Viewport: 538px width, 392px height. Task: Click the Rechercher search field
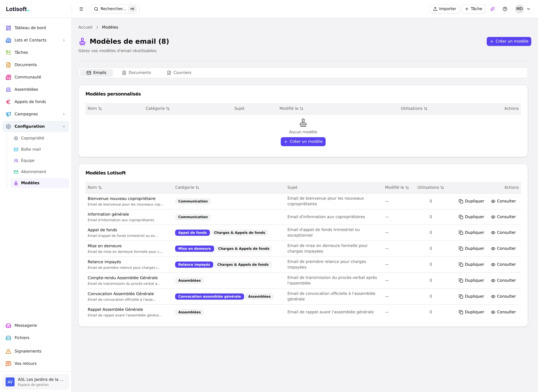[115, 9]
